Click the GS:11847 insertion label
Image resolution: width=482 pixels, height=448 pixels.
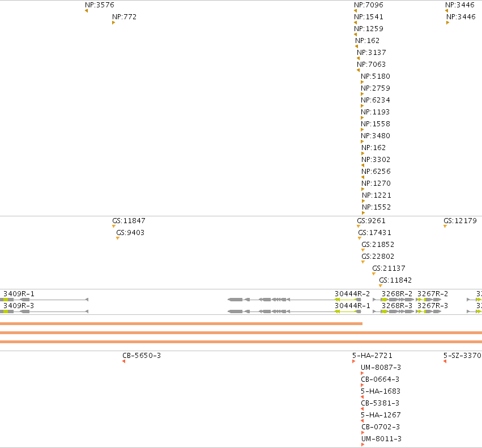tap(129, 221)
